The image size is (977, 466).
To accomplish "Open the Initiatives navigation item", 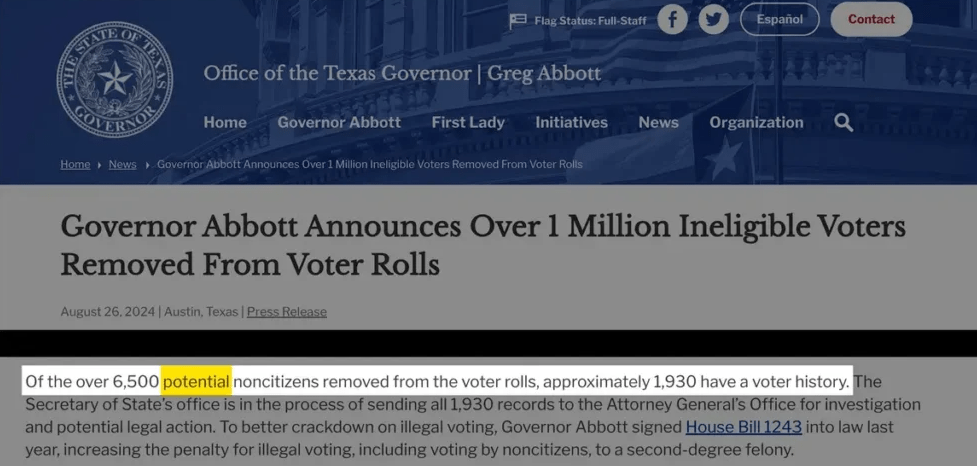I will (x=571, y=122).
